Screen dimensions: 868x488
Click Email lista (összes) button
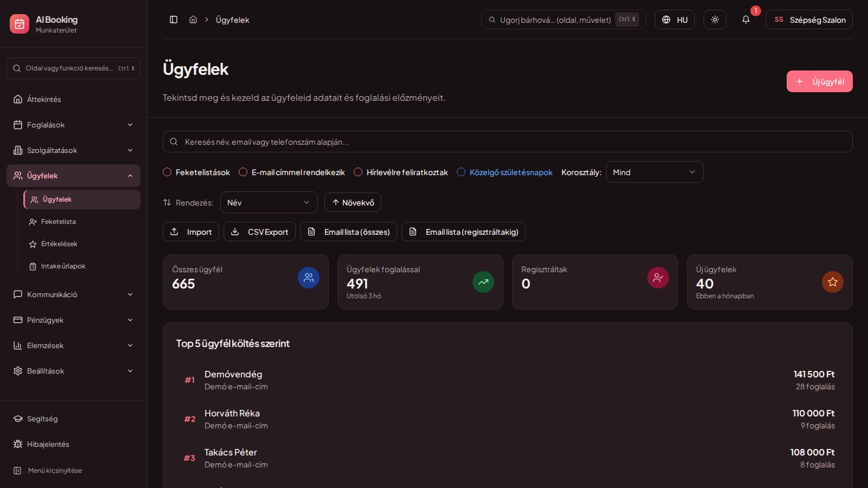pos(348,232)
